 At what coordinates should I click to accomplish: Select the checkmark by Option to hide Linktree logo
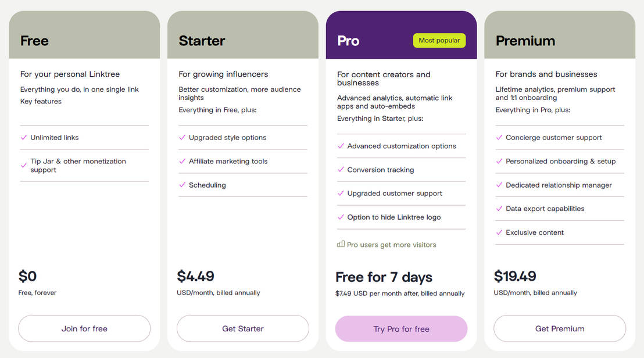pos(341,217)
